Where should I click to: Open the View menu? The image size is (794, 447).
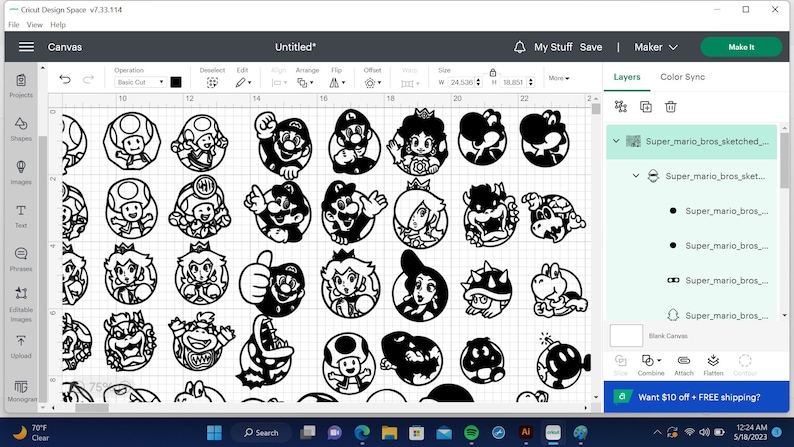coord(34,24)
